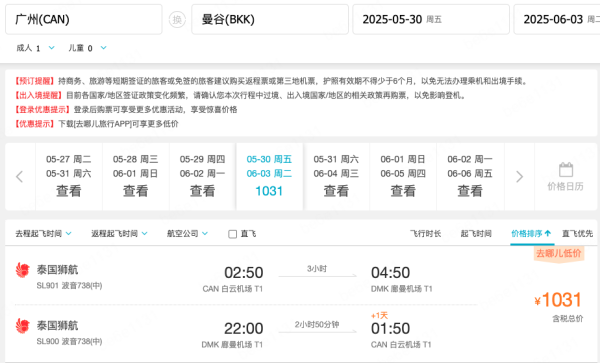Click the 04:50 arrival time
600x363 pixels.
(390, 273)
